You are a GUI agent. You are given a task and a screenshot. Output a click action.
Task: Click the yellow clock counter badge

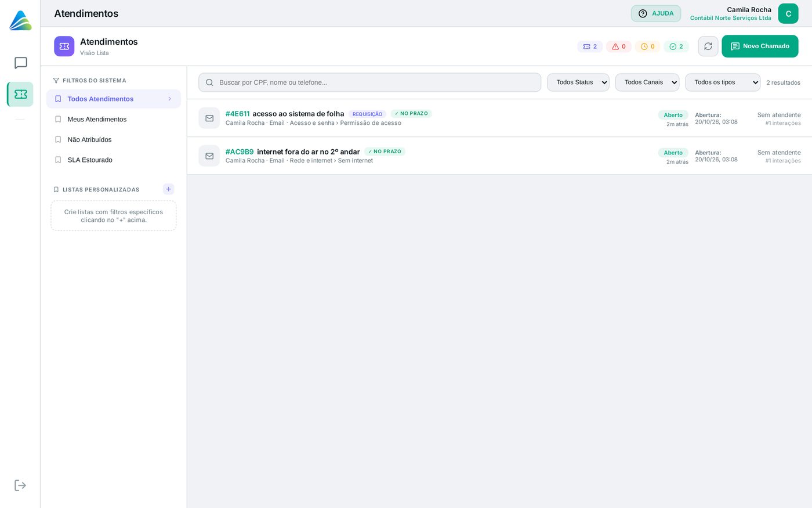click(647, 46)
